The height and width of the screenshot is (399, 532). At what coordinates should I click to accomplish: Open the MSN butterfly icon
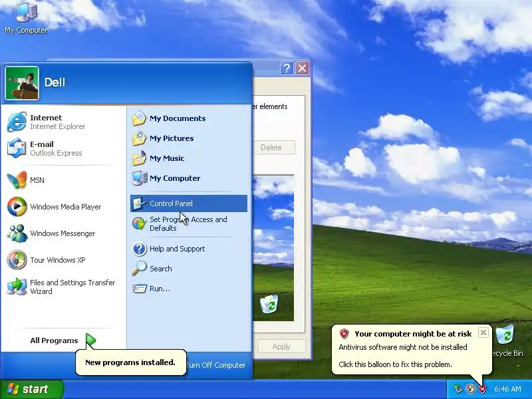coord(16,180)
